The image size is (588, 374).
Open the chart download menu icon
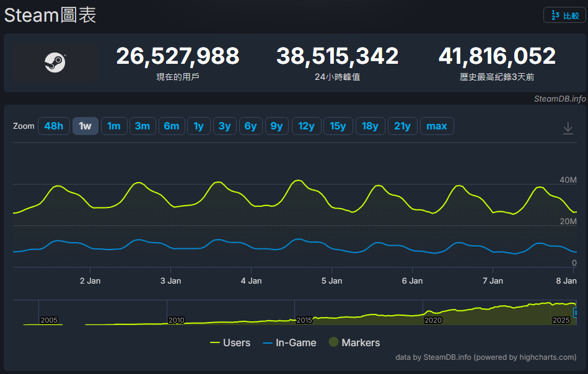click(x=568, y=128)
